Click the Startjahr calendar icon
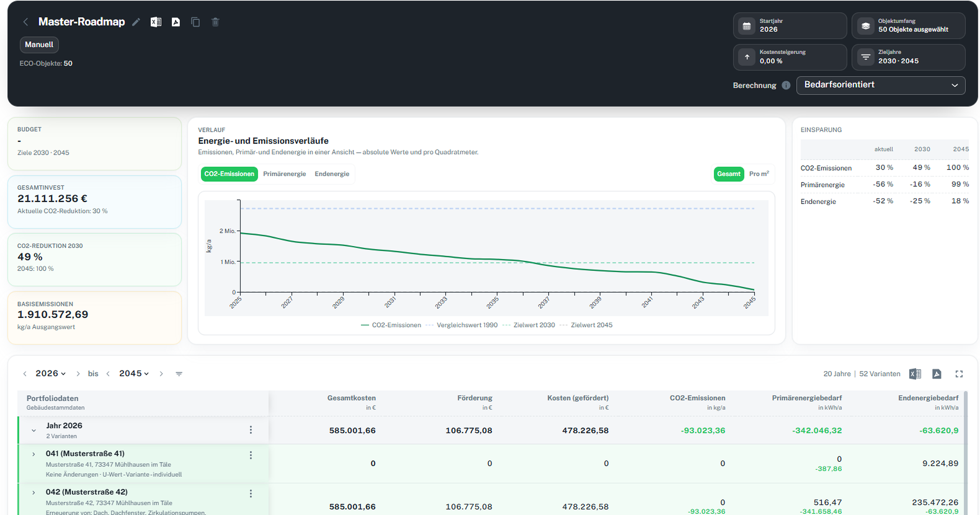 pyautogui.click(x=747, y=26)
